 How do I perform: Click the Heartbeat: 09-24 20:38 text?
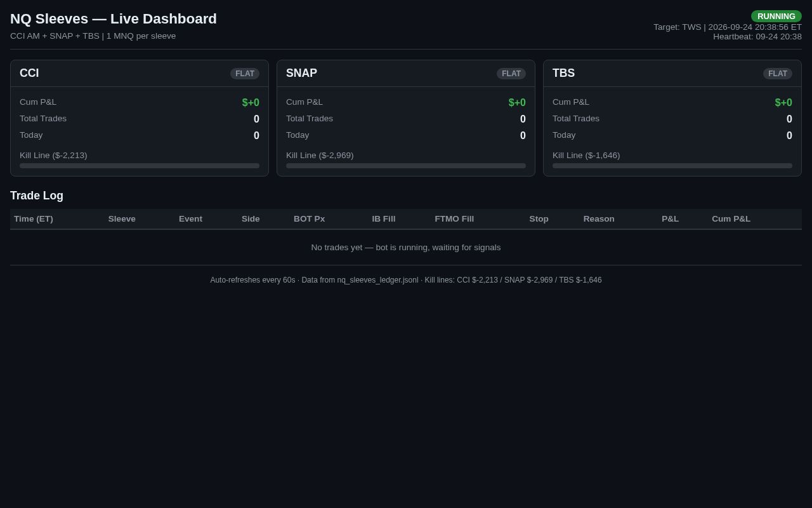[x=757, y=37]
